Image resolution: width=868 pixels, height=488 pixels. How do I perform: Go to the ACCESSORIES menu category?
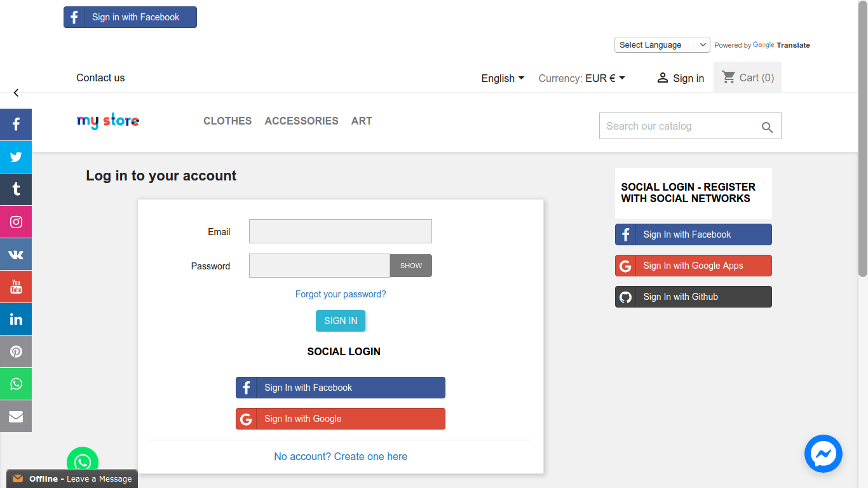(x=301, y=121)
